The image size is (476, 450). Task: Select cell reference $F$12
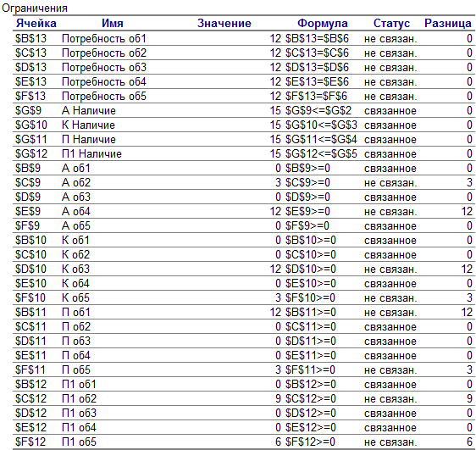coord(30,442)
